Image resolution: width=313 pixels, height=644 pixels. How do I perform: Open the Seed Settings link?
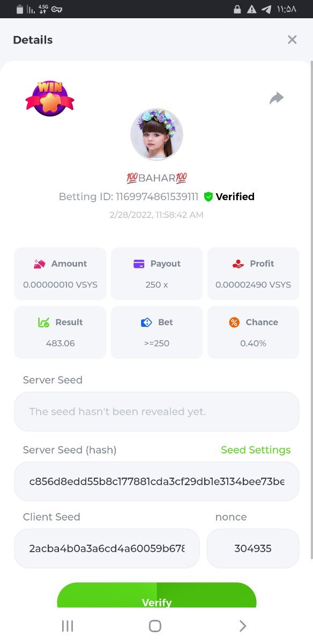[256, 450]
